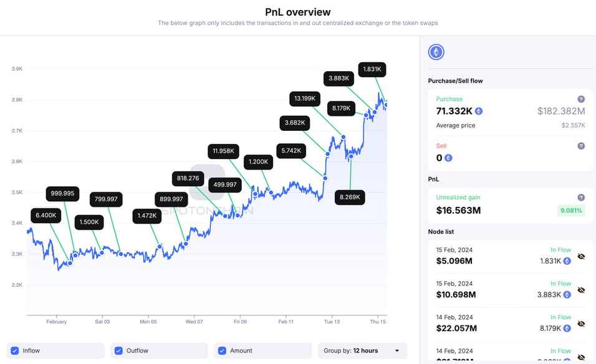The width and height of the screenshot is (596, 364).
Task: Click the ETH icon beside Sell 0
Action: 448,158
